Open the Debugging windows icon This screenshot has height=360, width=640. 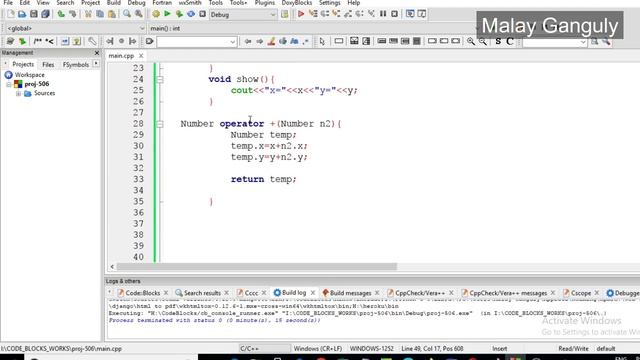(410, 14)
